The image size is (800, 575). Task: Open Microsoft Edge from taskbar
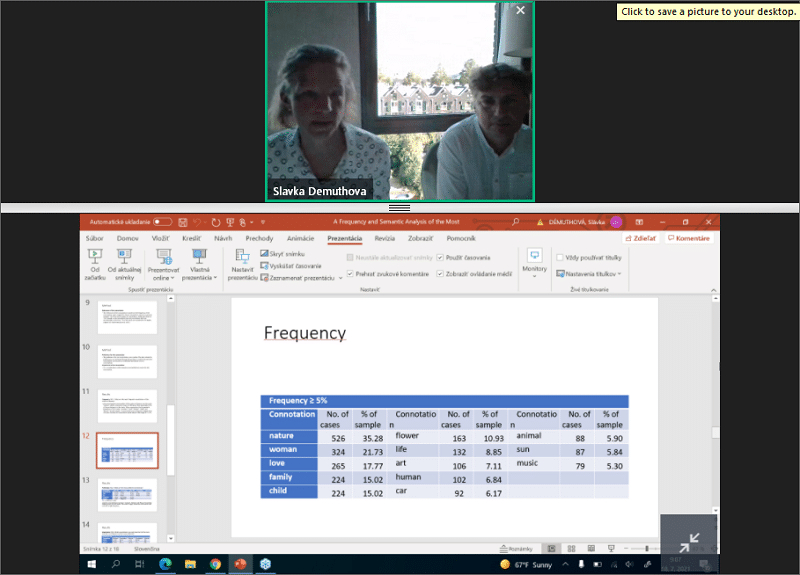164,564
